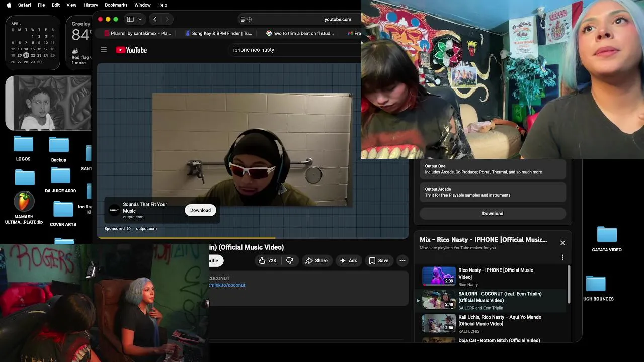This screenshot has height=362, width=644.
Task: Play Doja Cat - Bottom Bitch video
Action: click(x=493, y=340)
